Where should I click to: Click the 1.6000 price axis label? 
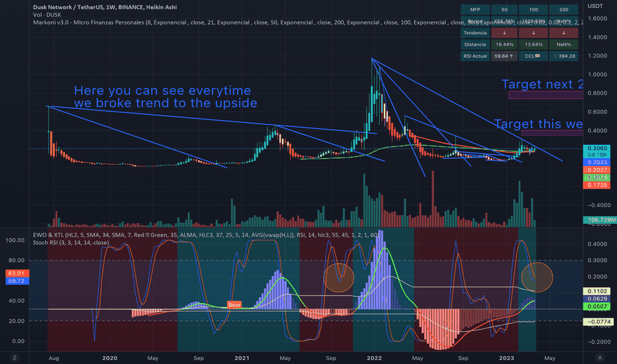(x=597, y=19)
